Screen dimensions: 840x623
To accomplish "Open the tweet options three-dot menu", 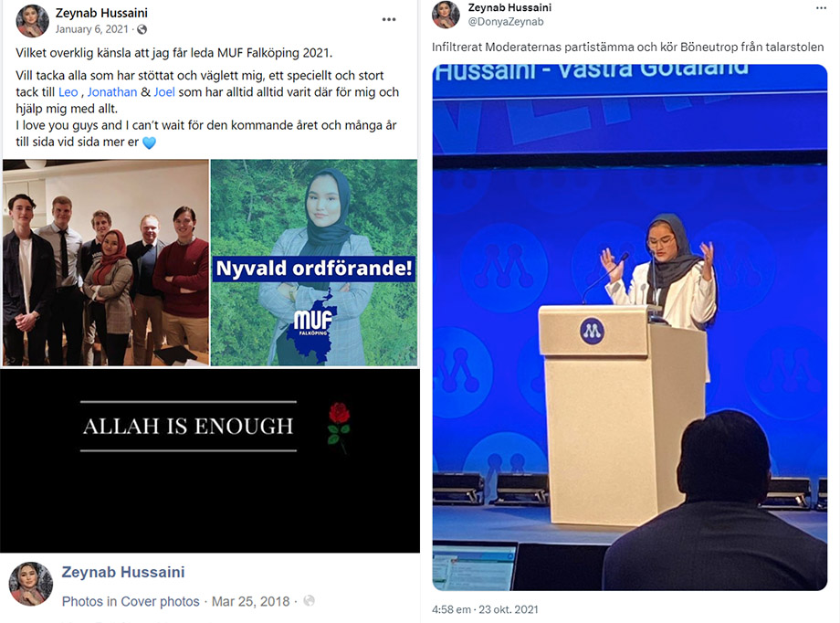I will [x=821, y=8].
